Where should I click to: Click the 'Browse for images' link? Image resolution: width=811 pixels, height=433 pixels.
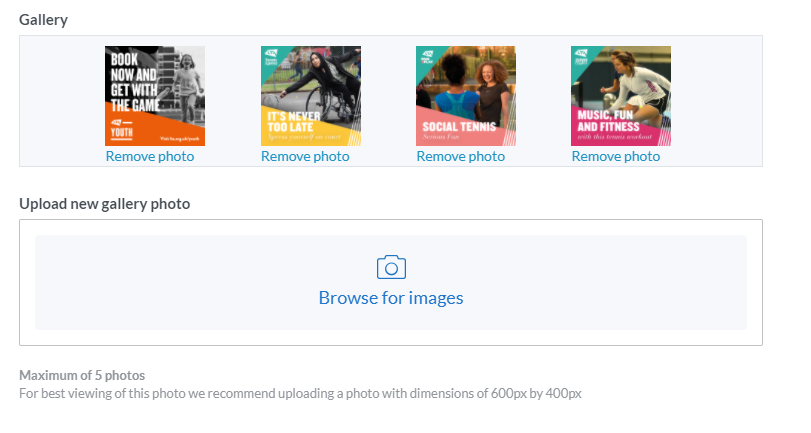pos(391,298)
